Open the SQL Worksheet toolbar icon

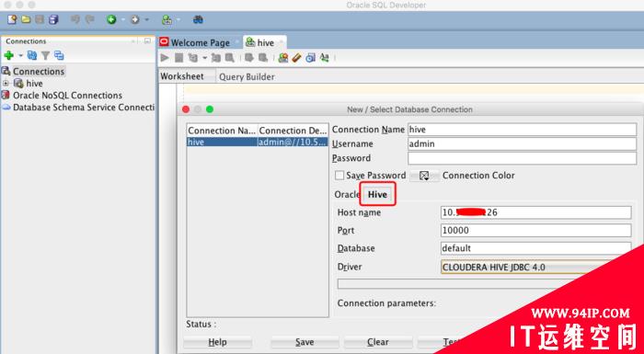click(x=167, y=19)
